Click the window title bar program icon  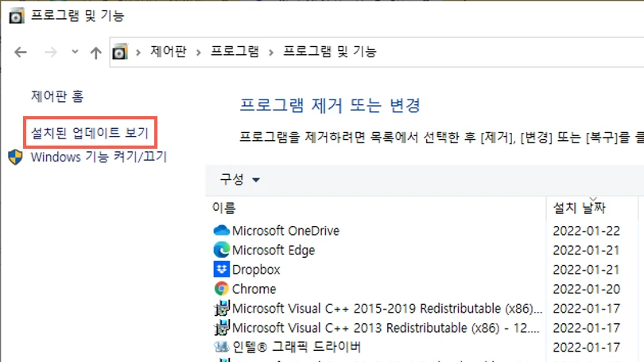point(17,16)
